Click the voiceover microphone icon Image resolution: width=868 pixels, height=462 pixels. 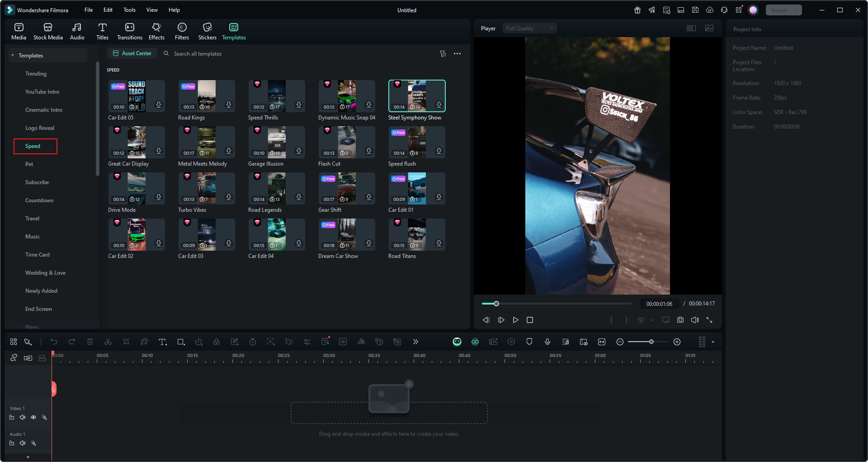coord(547,342)
